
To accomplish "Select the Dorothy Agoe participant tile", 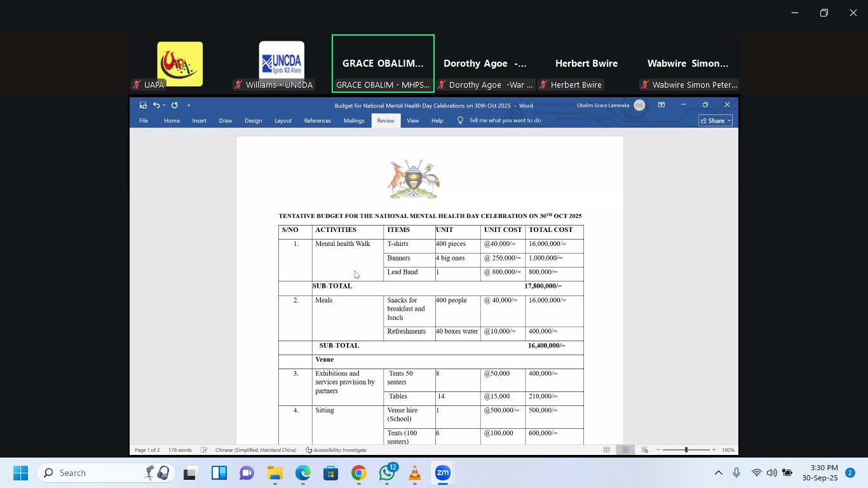I will 485,64.
